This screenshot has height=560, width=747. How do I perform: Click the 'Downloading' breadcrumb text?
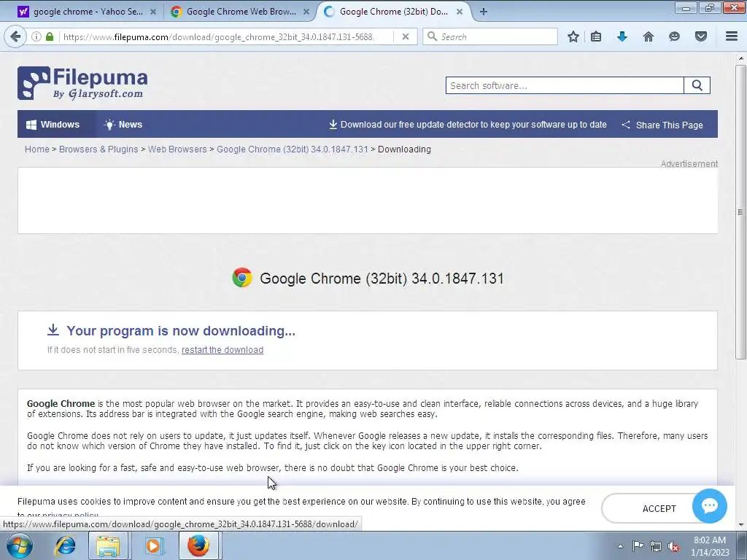pyautogui.click(x=404, y=149)
